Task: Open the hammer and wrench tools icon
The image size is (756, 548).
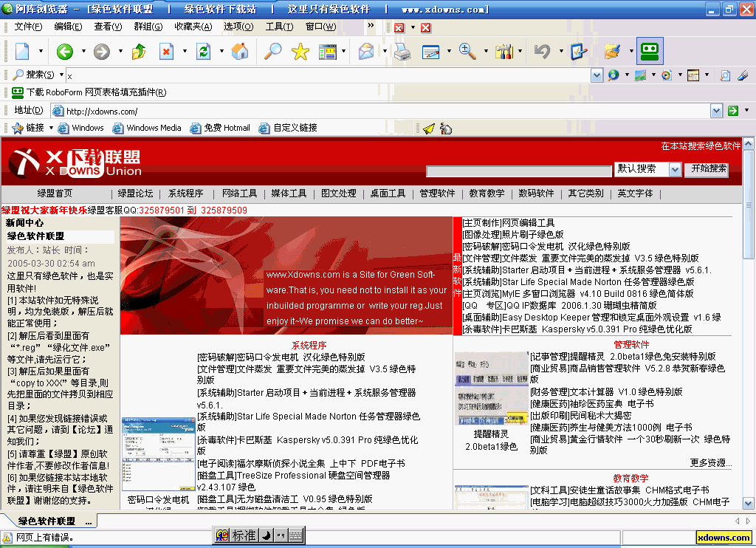Action: (504, 51)
